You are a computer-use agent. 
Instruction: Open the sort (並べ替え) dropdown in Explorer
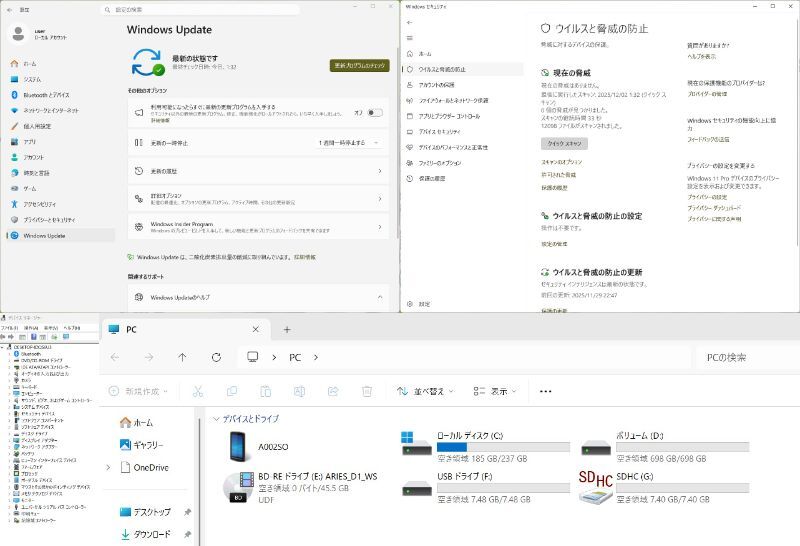426,391
